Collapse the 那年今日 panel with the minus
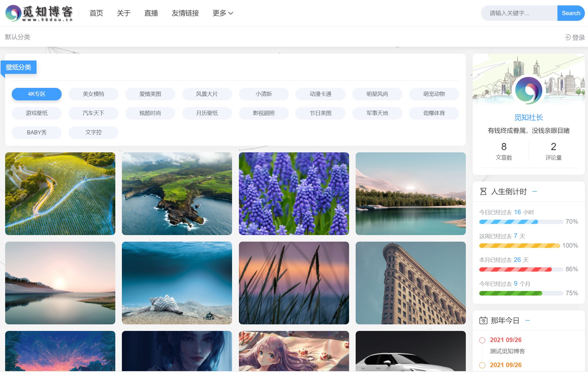This screenshot has height=374, width=588. (527, 320)
